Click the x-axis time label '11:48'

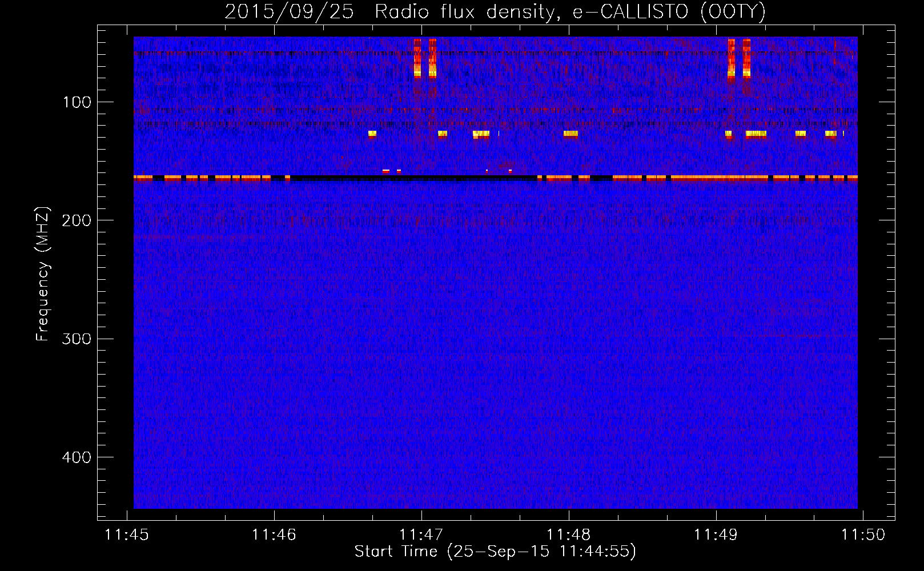569,535
